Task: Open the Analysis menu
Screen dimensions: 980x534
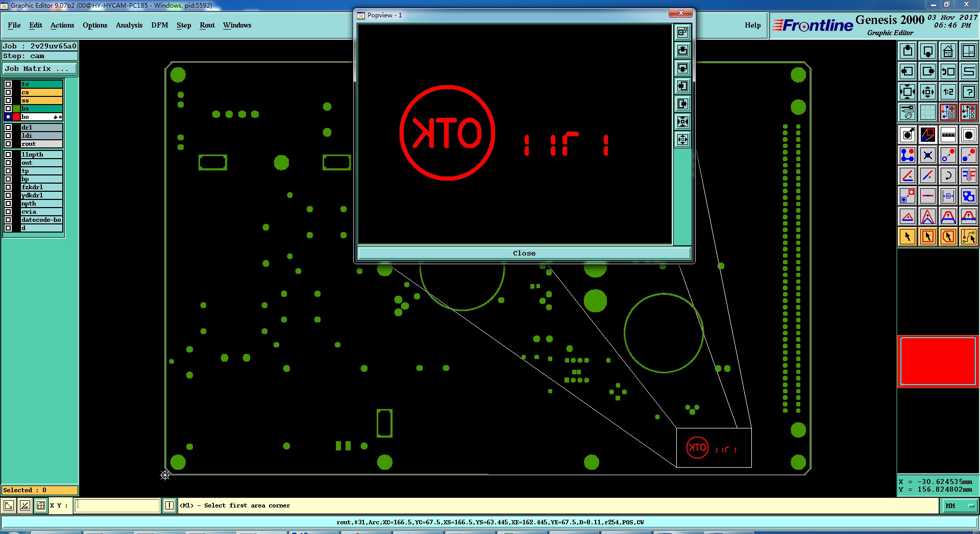Action: point(129,25)
